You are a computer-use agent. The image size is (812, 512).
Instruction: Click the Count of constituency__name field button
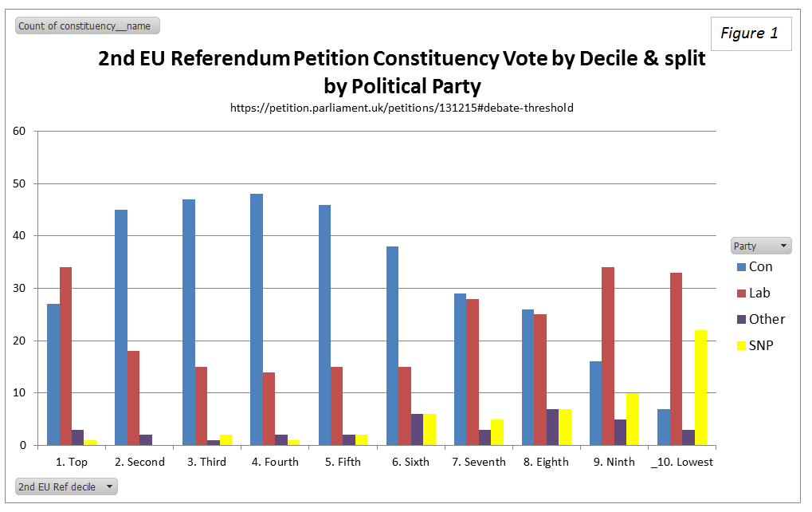88,26
